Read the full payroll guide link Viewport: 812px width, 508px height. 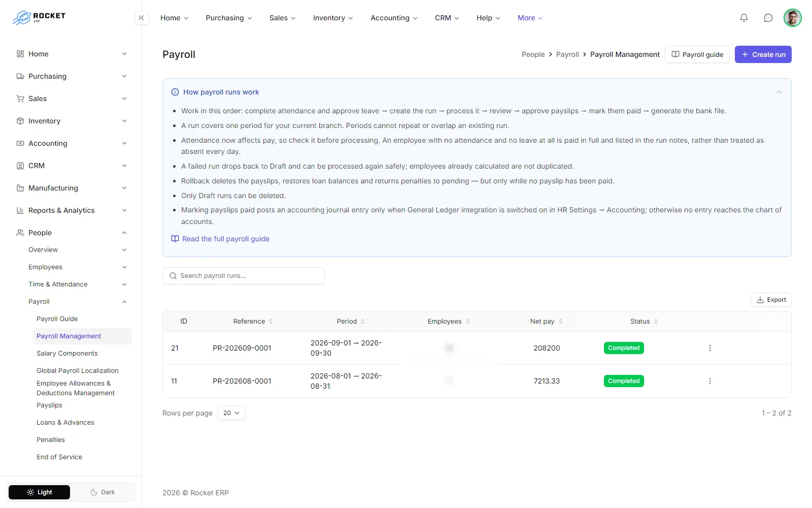[220, 239]
